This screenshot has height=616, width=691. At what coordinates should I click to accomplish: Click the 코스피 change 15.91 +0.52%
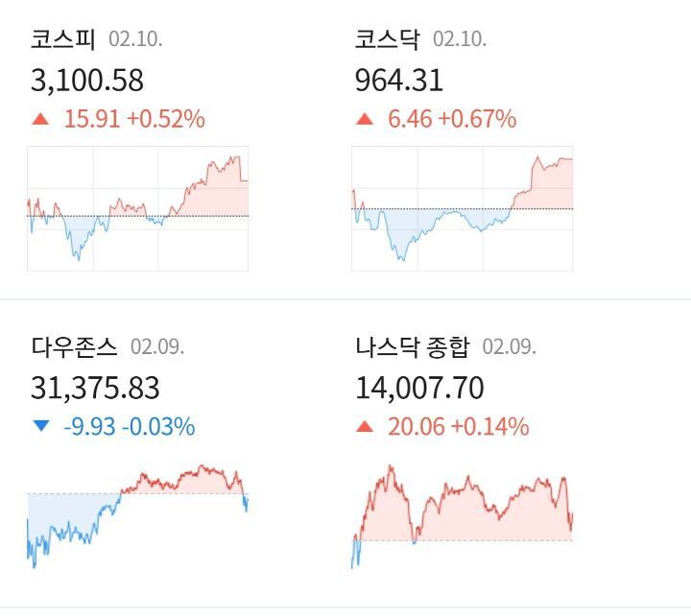134,119
